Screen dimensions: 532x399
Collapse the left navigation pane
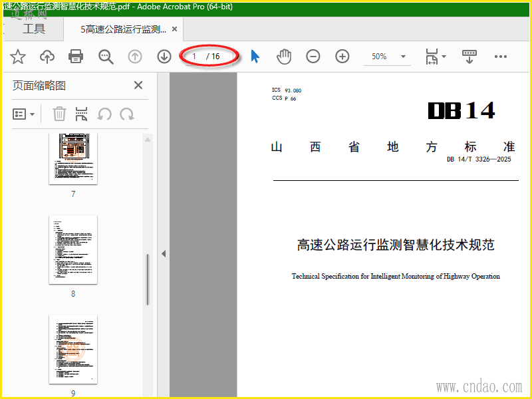164,253
